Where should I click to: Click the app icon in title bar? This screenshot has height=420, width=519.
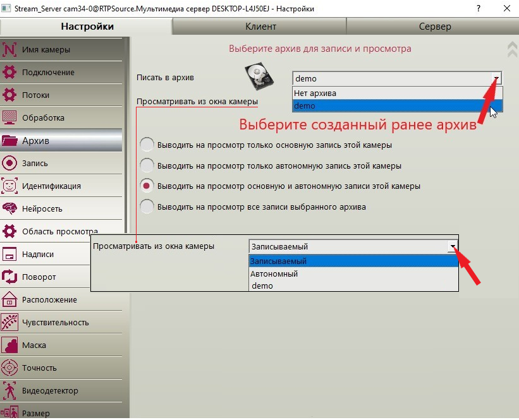(x=6, y=8)
